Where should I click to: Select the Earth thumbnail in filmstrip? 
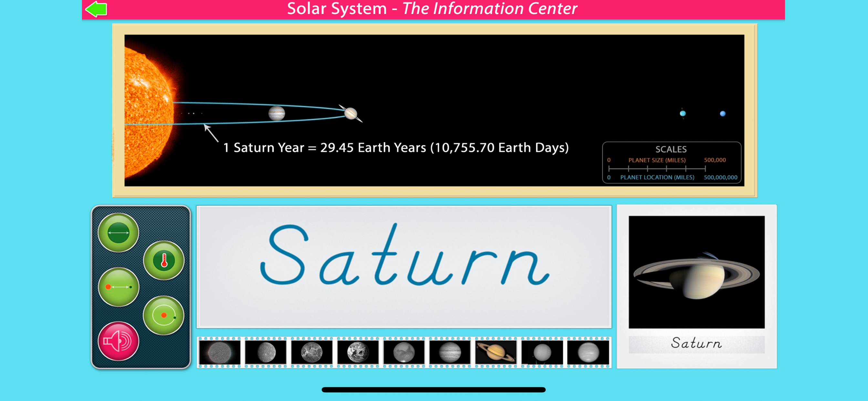point(358,353)
